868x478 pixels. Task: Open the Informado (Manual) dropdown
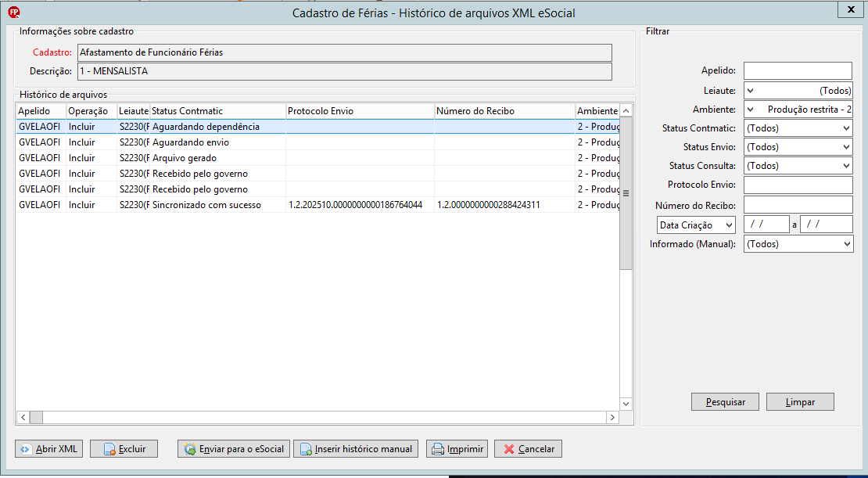click(798, 244)
